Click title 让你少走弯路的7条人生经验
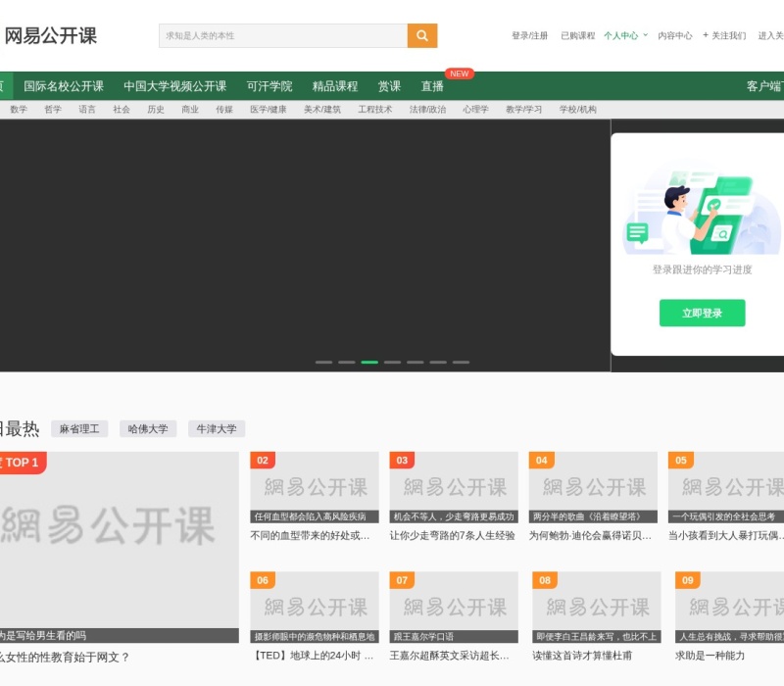This screenshot has width=784, height=686. pyautogui.click(x=452, y=535)
